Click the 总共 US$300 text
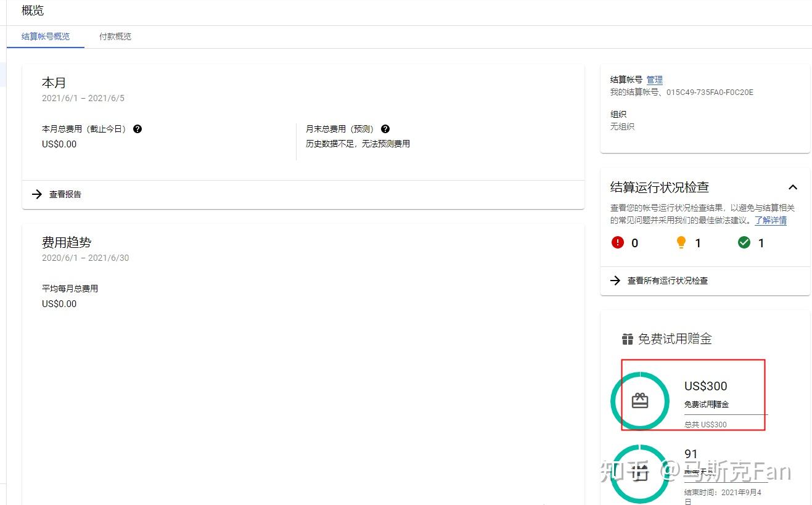Viewport: 812px width, 505px height. coord(705,424)
